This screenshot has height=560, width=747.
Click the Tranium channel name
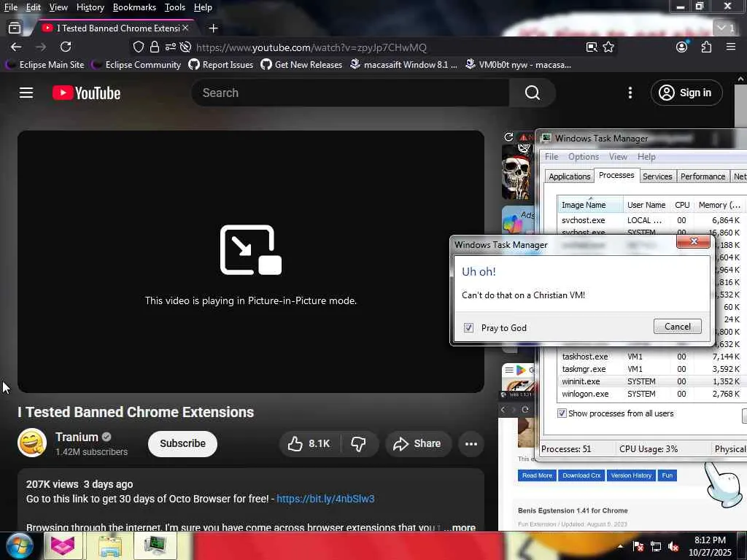[77, 437]
